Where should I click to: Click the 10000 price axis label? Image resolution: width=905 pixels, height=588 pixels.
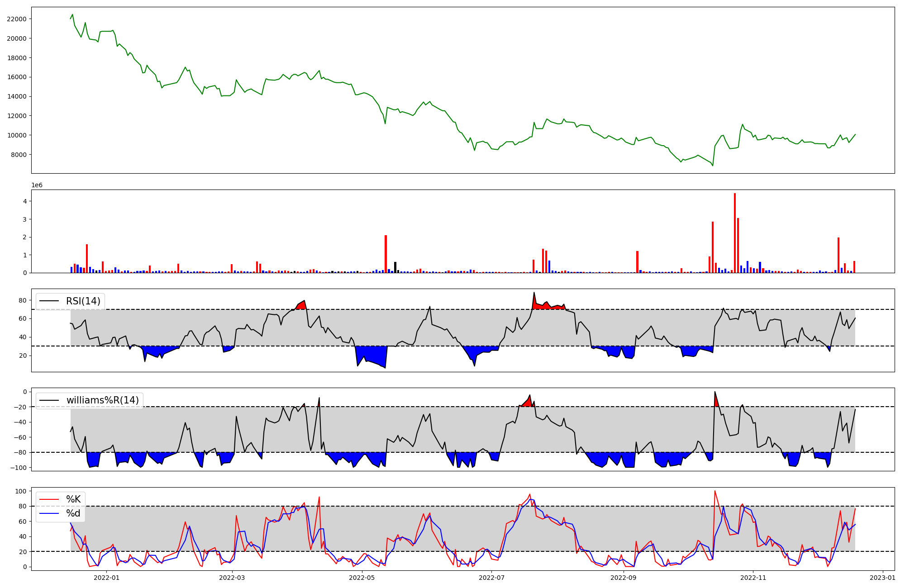[x=17, y=135]
